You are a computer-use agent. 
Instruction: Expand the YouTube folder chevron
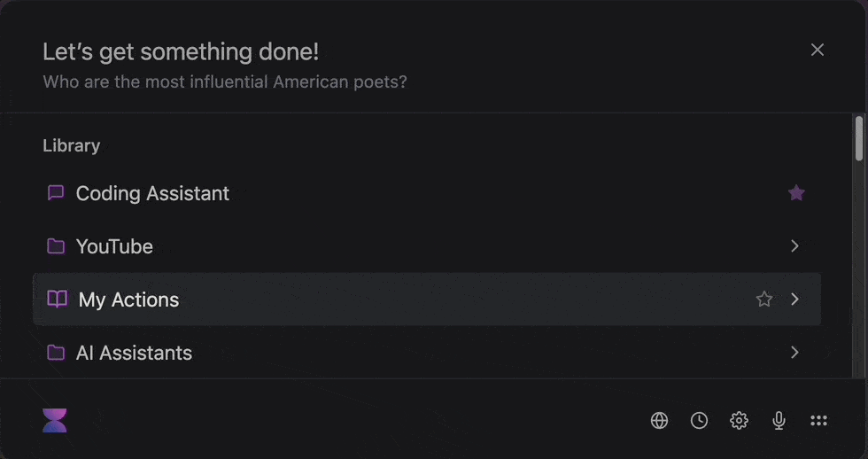[795, 246]
